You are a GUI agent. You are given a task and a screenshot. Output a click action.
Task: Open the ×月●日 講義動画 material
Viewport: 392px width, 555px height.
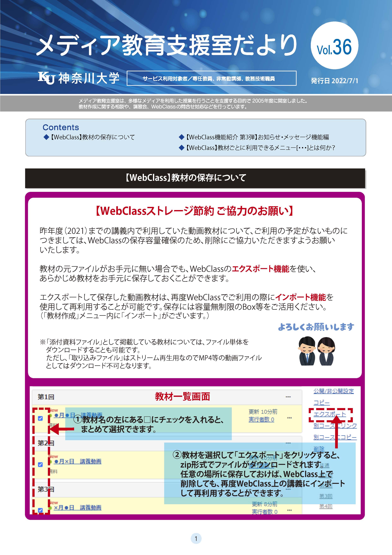78,508
